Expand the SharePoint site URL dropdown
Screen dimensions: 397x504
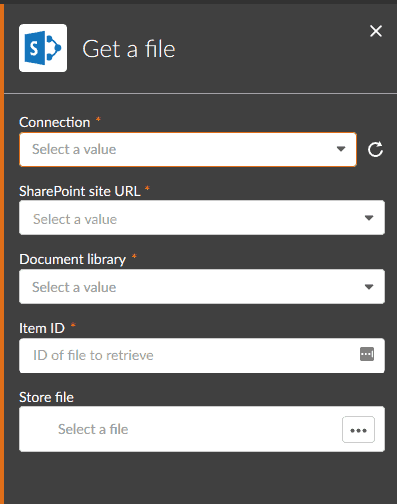point(202,218)
